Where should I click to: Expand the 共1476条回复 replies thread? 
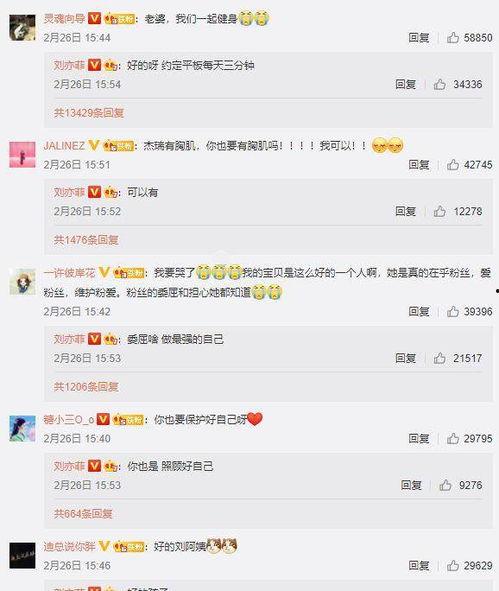pos(86,240)
